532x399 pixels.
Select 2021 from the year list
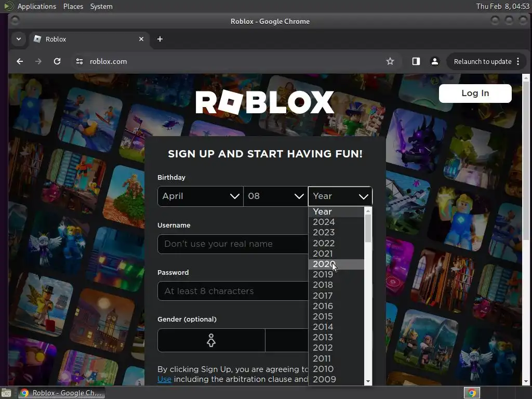(336, 254)
